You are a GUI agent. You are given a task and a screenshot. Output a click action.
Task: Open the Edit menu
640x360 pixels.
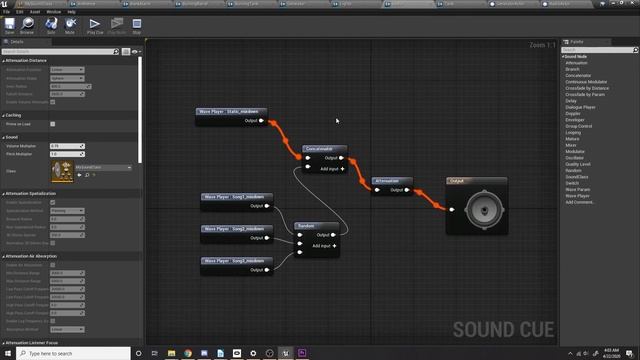[x=20, y=12]
